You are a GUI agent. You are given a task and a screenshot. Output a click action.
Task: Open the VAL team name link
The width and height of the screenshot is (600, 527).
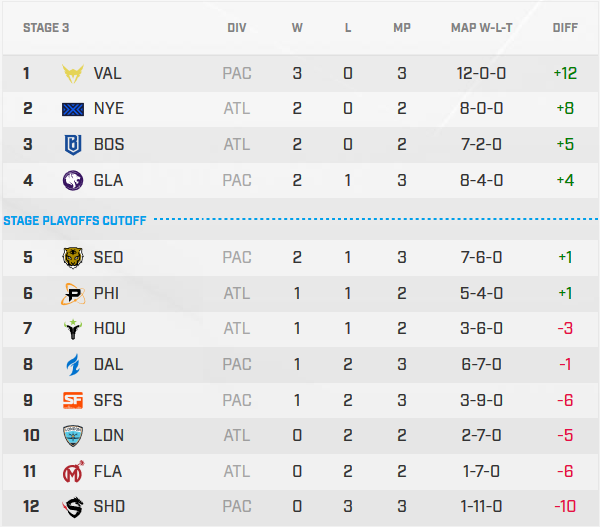click(108, 73)
